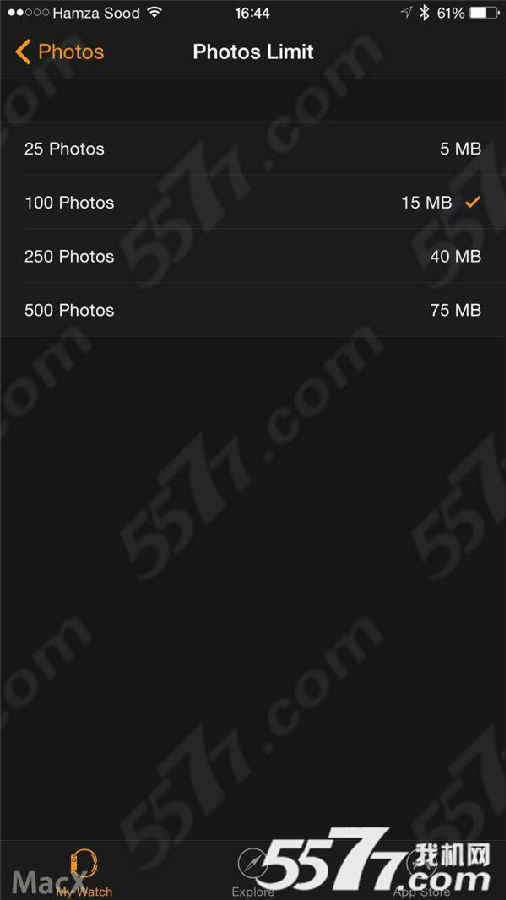Tap the 100 Photos row label
The image size is (506, 900).
69,203
